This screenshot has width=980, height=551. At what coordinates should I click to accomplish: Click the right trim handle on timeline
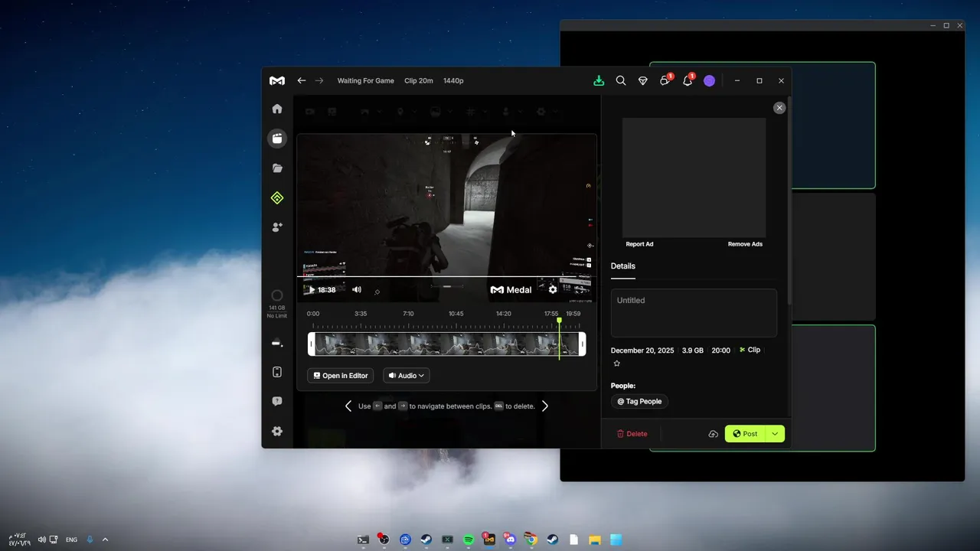[x=583, y=344]
